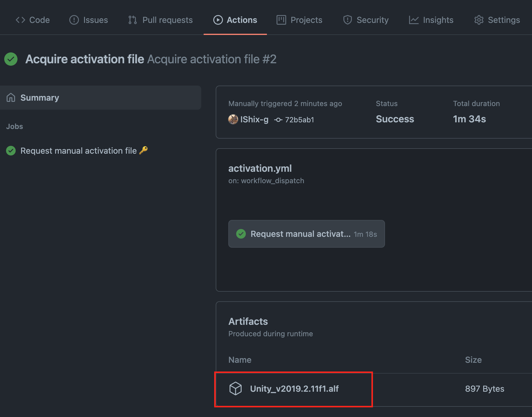Click the Produced during runtime caption
Viewport: 532px width, 417px height.
click(x=271, y=334)
